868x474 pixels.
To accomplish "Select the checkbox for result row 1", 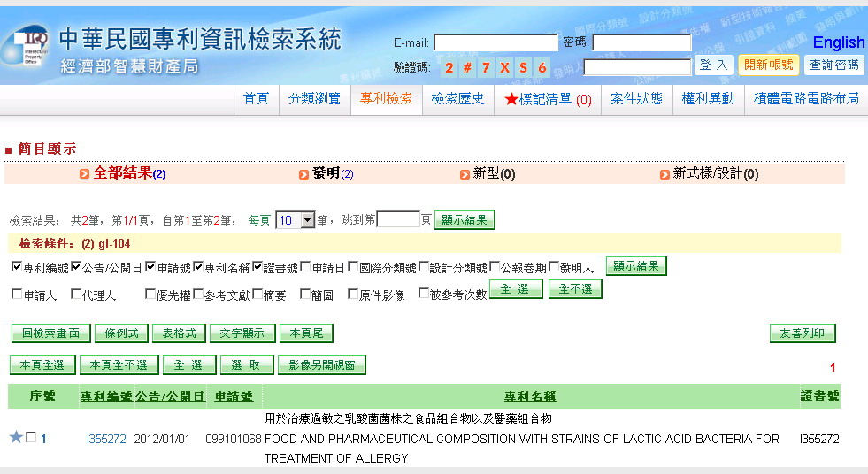I will coord(32,438).
